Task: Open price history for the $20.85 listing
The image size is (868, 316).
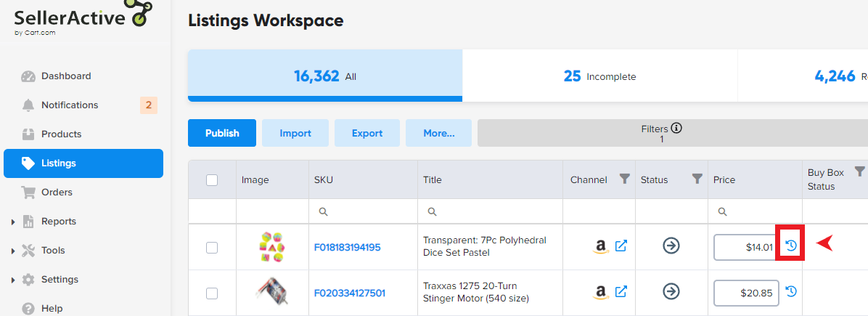Action: click(791, 292)
